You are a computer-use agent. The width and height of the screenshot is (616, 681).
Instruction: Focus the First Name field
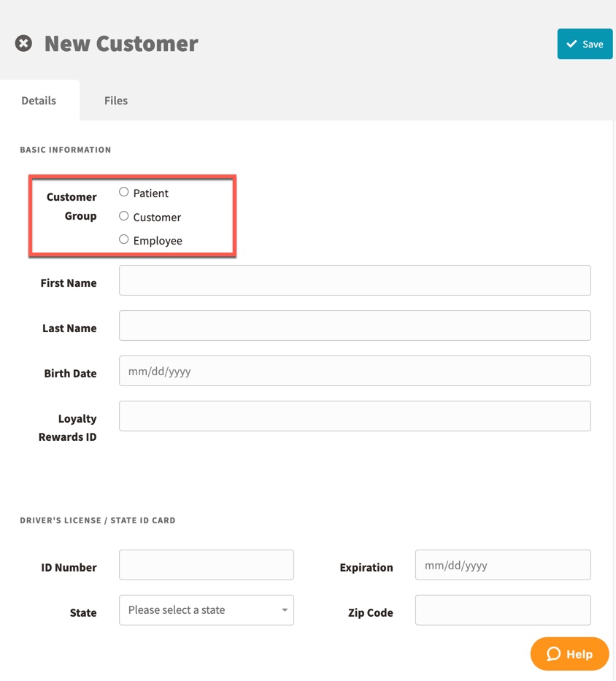[x=355, y=280]
